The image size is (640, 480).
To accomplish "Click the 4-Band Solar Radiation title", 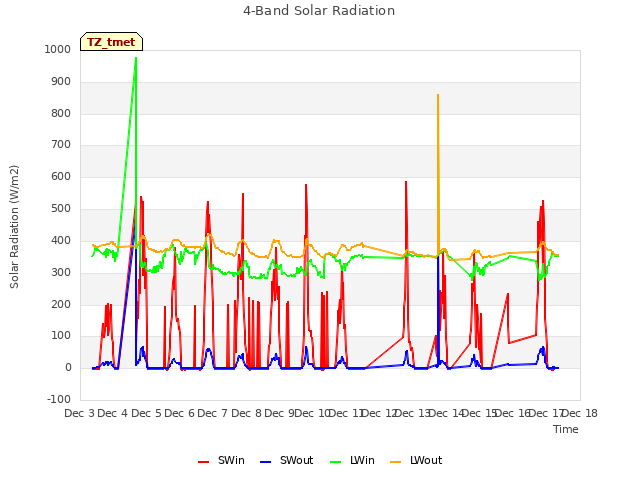I will 319,11.
